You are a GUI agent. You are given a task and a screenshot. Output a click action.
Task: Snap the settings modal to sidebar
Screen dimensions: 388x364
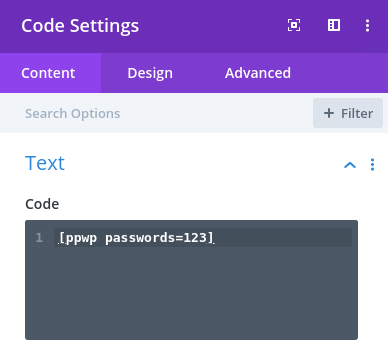coord(334,25)
